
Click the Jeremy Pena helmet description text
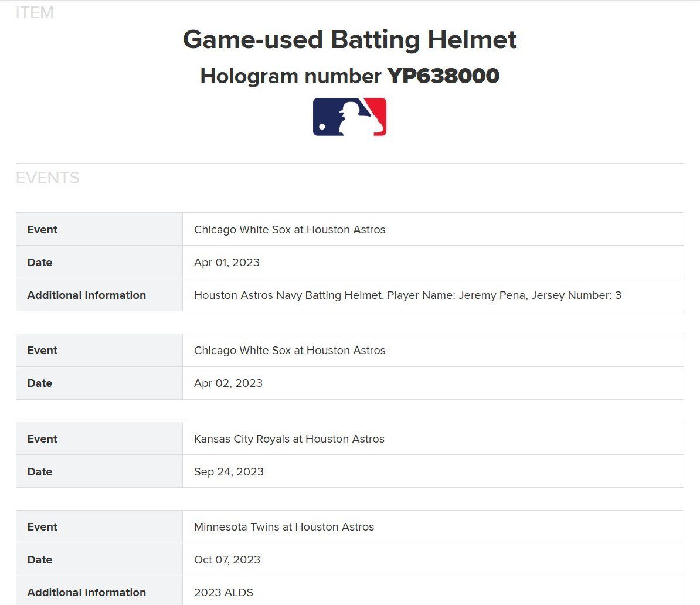(x=407, y=295)
